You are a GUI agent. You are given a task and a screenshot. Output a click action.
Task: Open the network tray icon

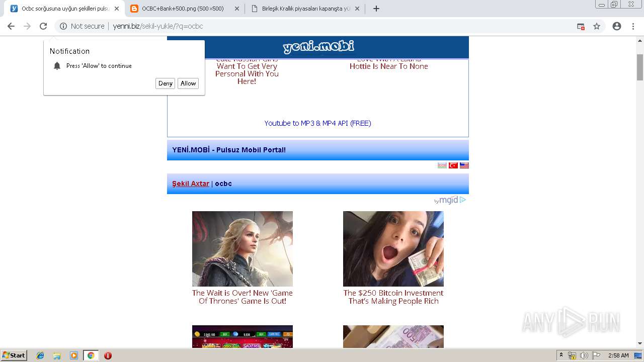point(572,355)
